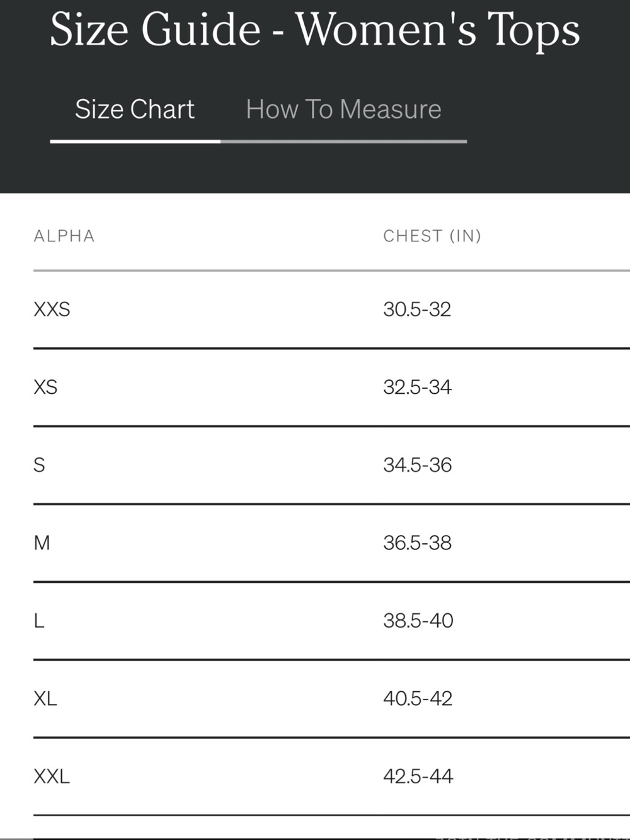This screenshot has height=840, width=630.
Task: Switch to the Size Chart tab
Action: pos(135,110)
